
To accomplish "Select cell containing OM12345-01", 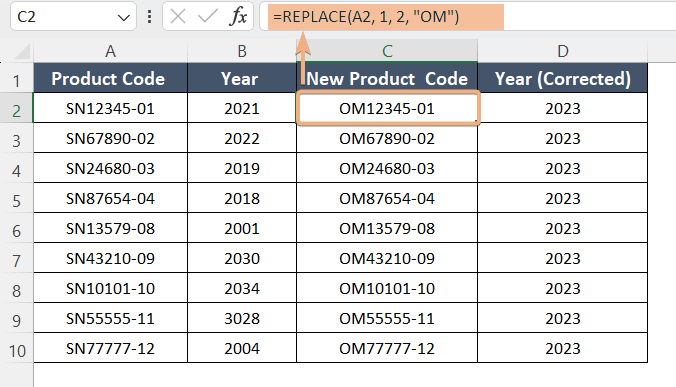I will [x=387, y=108].
